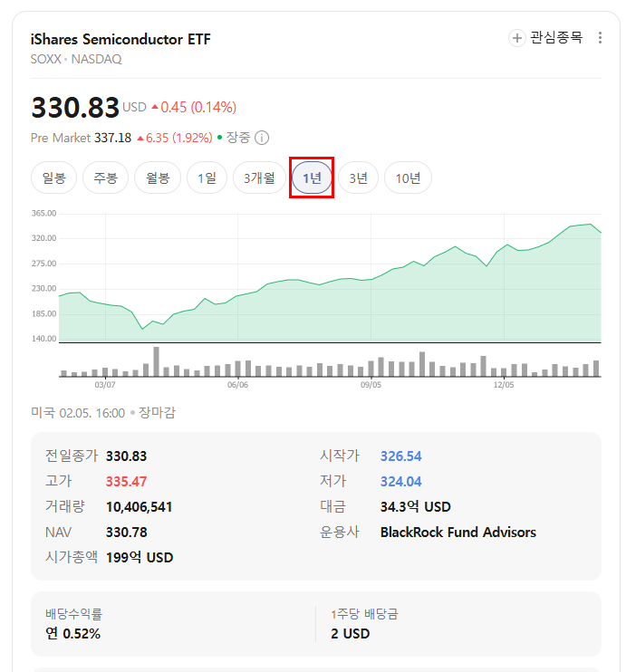The image size is (626, 672).
Task: Click the info icon next to 장중
Action: coord(262,138)
